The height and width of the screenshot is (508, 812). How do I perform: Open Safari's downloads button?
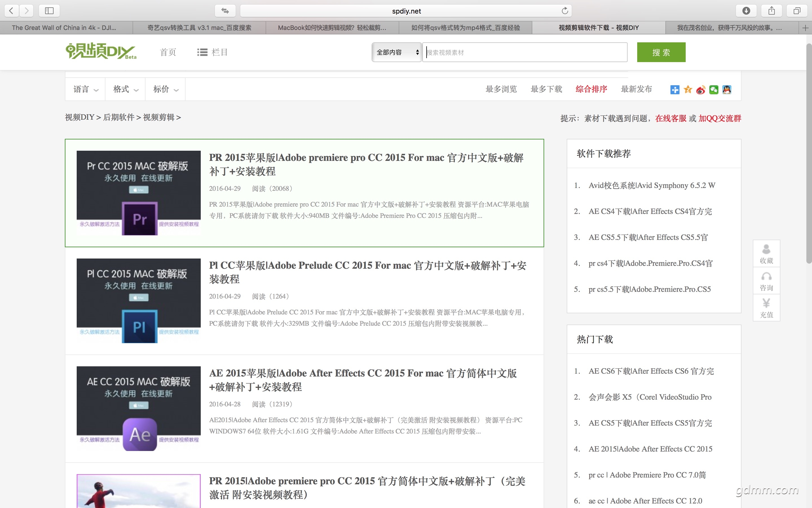(x=746, y=11)
